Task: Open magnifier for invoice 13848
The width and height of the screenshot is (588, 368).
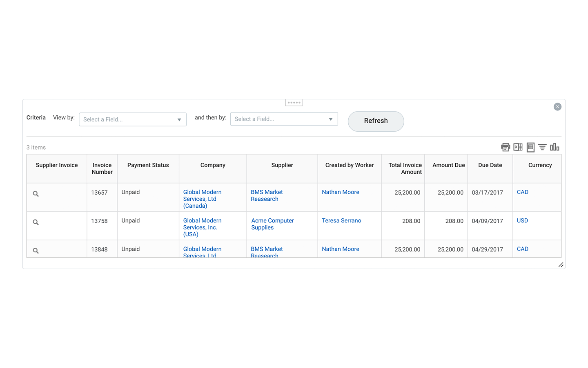Action: coord(36,251)
